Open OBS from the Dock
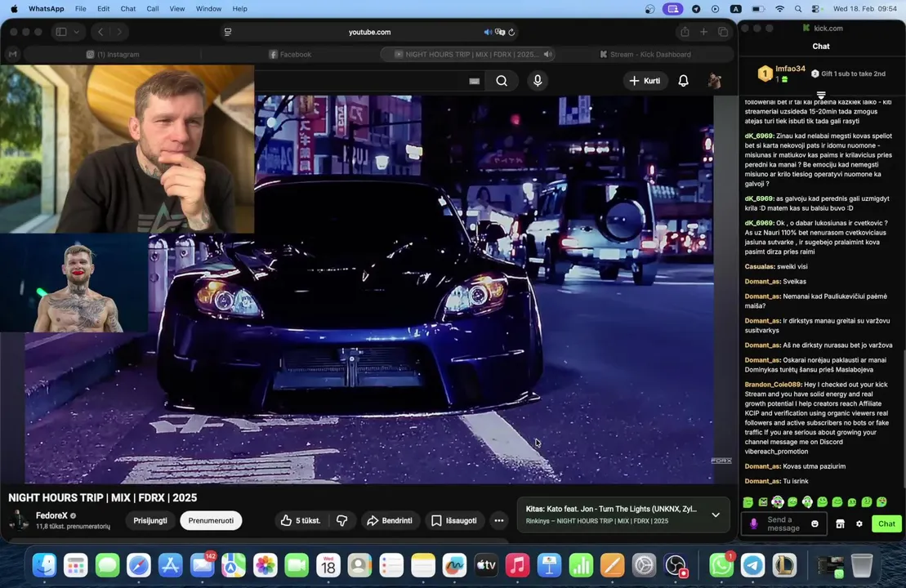Screen dimensions: 906x588 pos(676,565)
